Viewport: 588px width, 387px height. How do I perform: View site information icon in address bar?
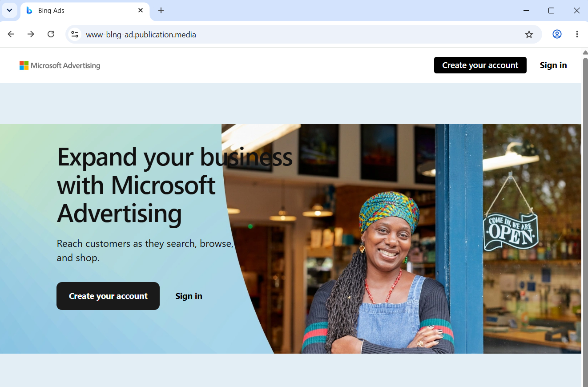point(75,34)
